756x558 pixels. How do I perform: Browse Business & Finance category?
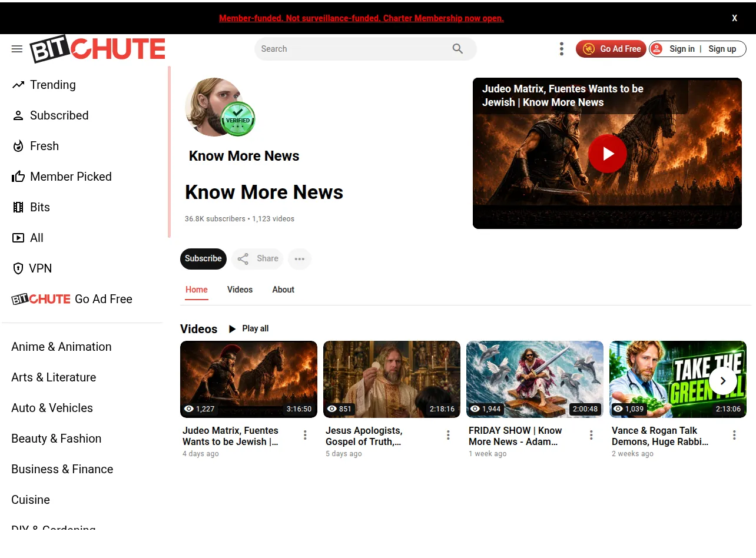tap(62, 469)
